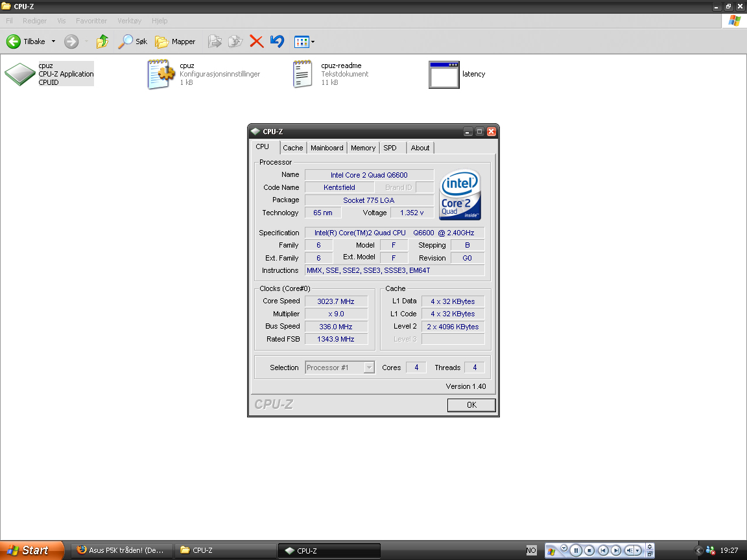Close the CPU-Z dialog window
Image resolution: width=747 pixels, height=560 pixels.
pos(492,132)
